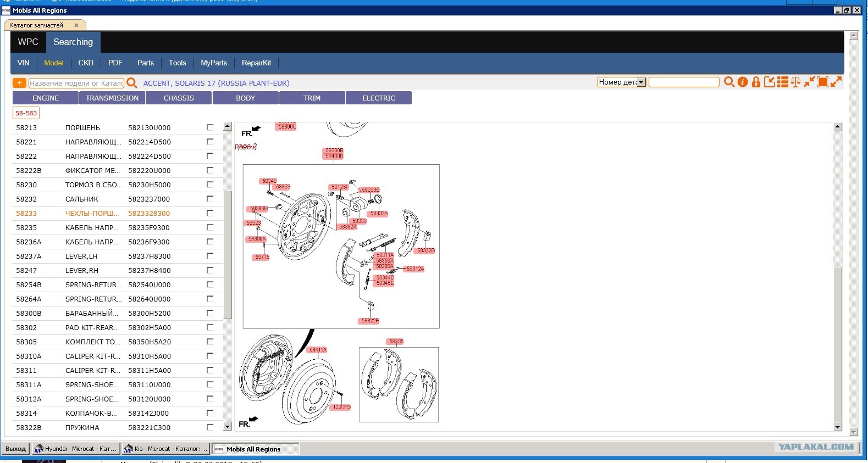Viewport: 868px width, 463px height.
Task: Open the RepairKit menu
Action: click(x=257, y=63)
